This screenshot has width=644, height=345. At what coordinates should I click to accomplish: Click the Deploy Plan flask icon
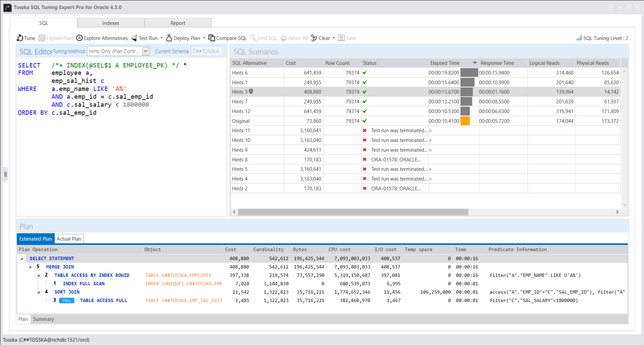click(x=169, y=38)
